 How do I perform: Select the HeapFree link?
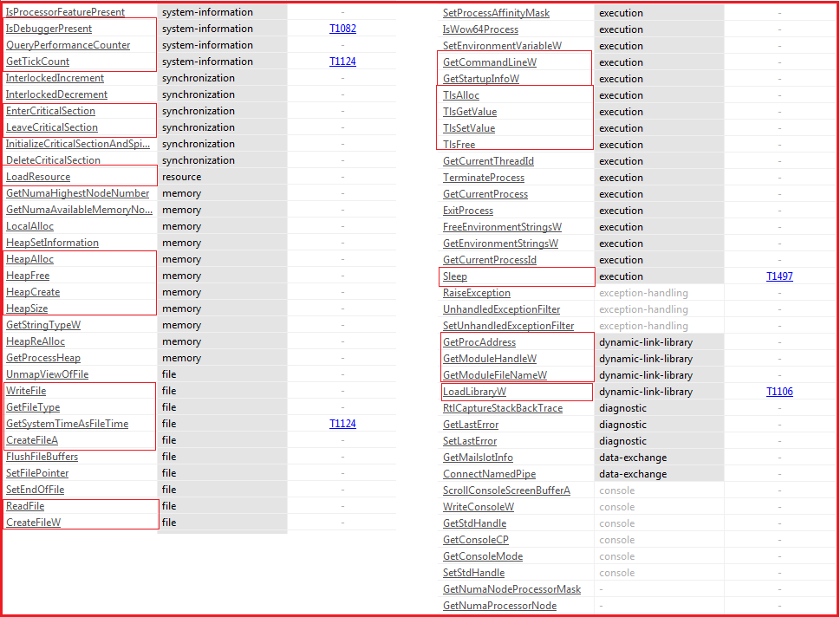28,276
